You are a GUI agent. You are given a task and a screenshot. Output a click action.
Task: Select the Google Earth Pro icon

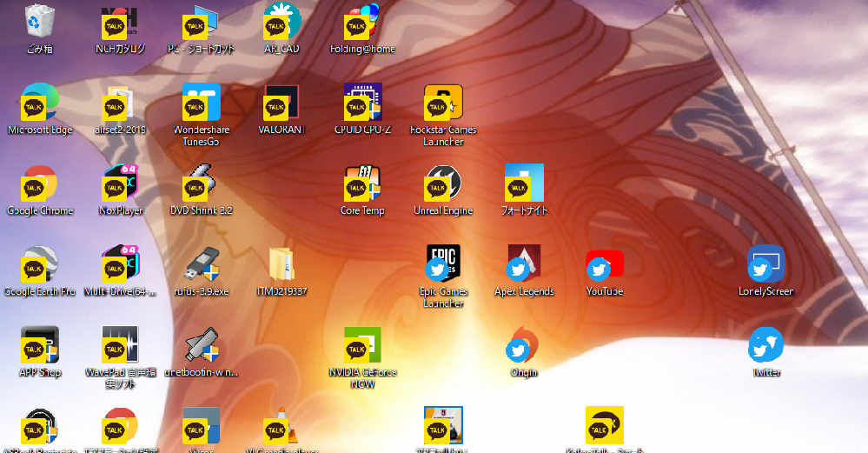coord(40,263)
